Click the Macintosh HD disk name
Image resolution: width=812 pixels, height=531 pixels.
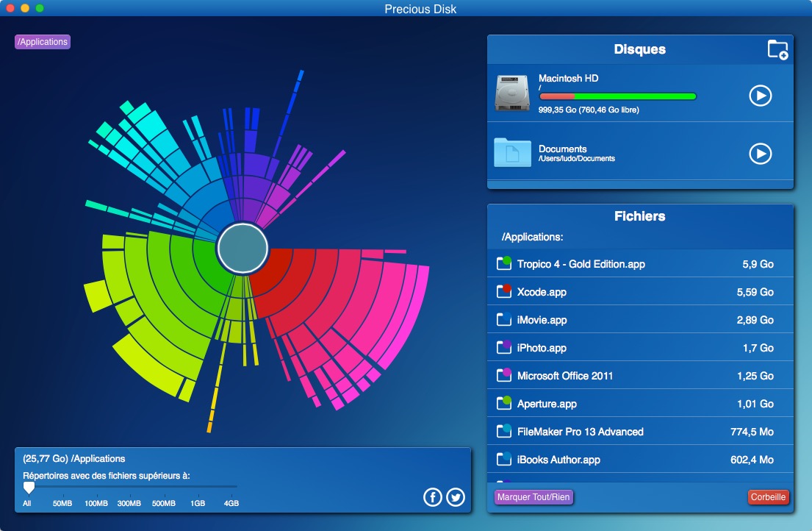[x=569, y=78]
